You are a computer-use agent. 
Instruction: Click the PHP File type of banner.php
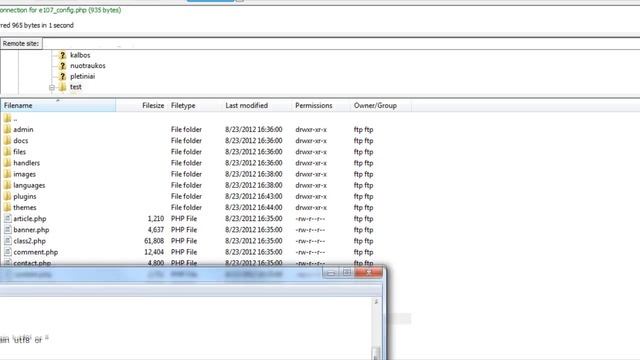184,230
